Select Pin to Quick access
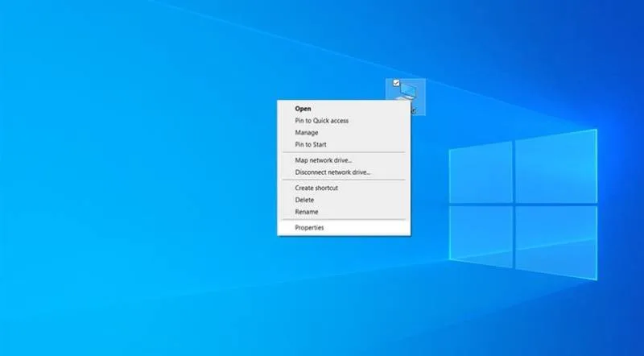This screenshot has width=644, height=356. point(344,121)
